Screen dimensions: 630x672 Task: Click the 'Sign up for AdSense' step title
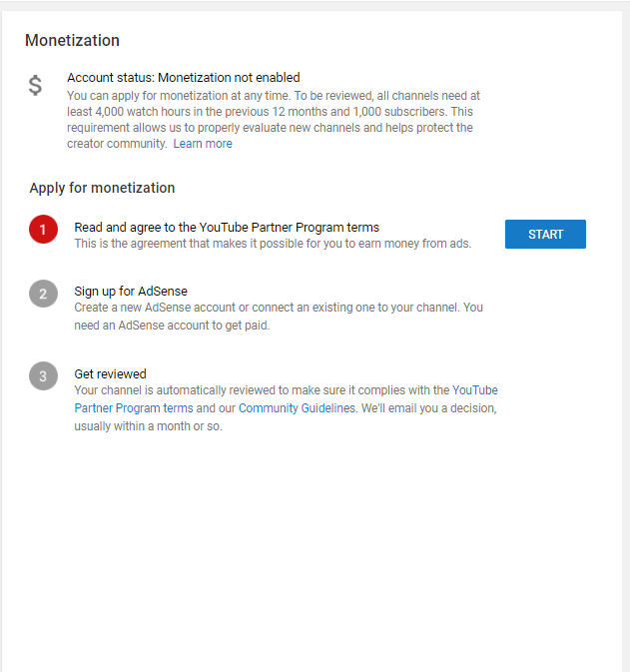click(131, 292)
